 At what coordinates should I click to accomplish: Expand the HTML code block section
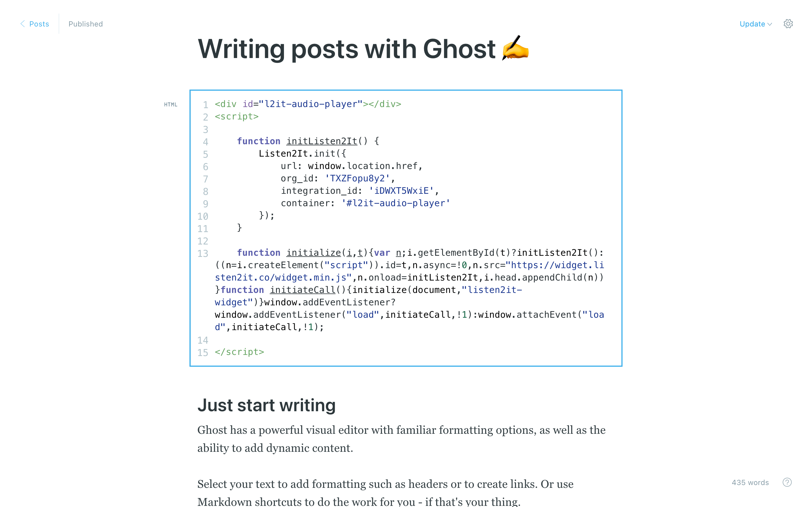click(x=170, y=104)
